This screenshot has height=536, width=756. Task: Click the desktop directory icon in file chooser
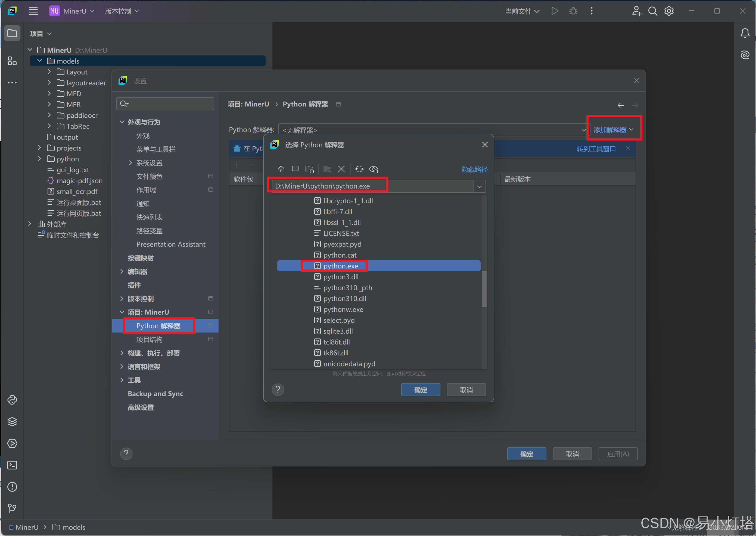pyautogui.click(x=295, y=169)
